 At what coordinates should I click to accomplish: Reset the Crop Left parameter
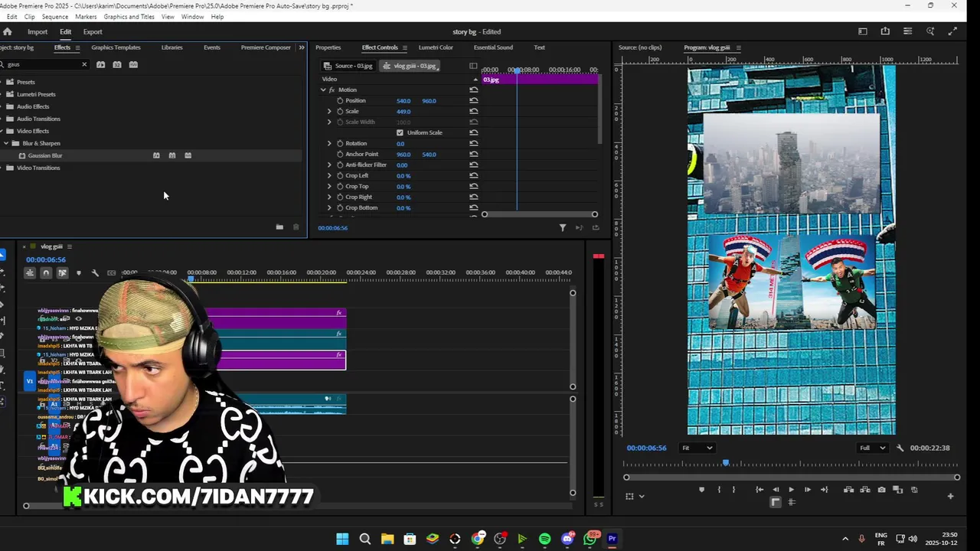tap(474, 175)
